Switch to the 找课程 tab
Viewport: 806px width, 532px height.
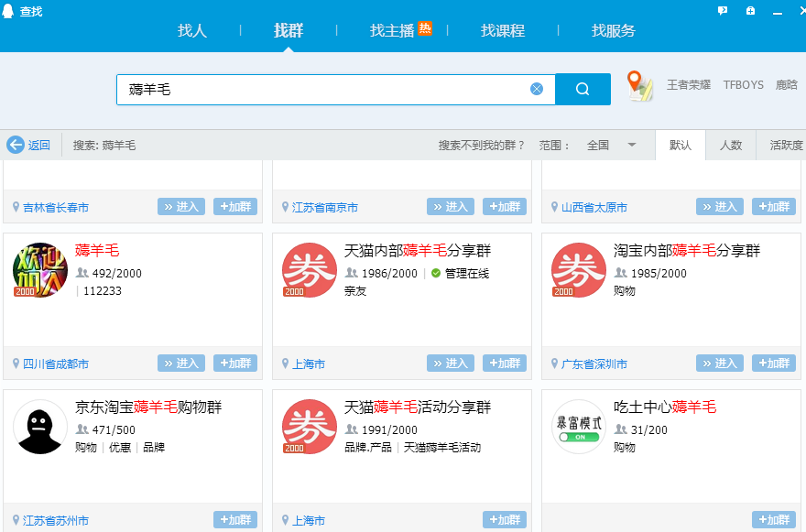tap(503, 31)
